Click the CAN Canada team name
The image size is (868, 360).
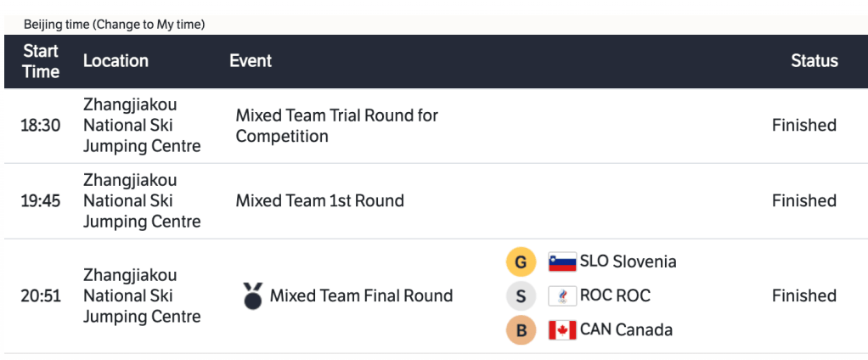(x=626, y=329)
